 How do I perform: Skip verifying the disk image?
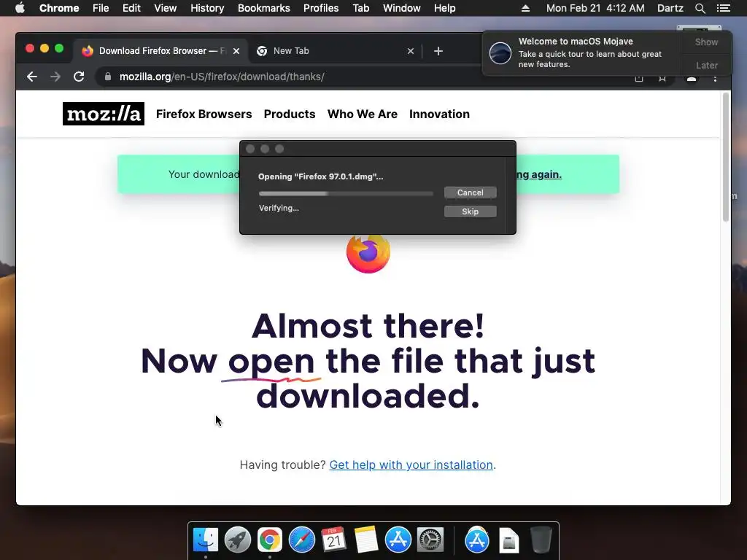click(x=471, y=211)
